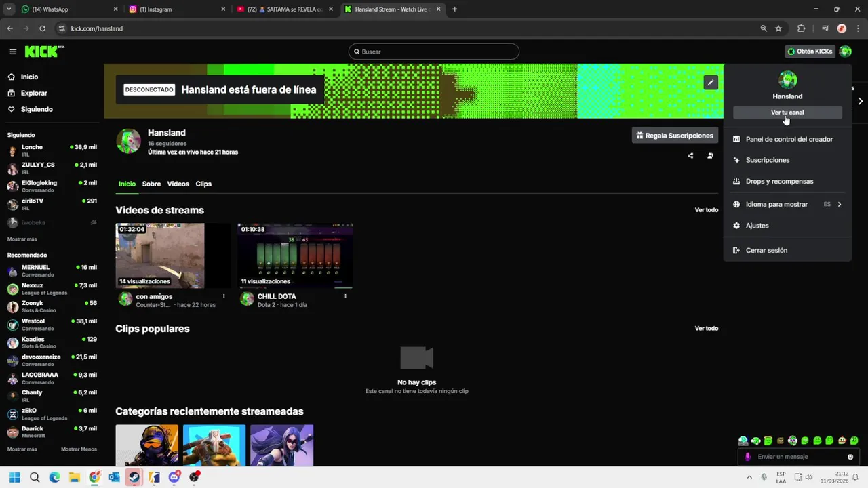Open the Dota 2 category thumbnail
The image size is (868, 488).
(x=214, y=445)
